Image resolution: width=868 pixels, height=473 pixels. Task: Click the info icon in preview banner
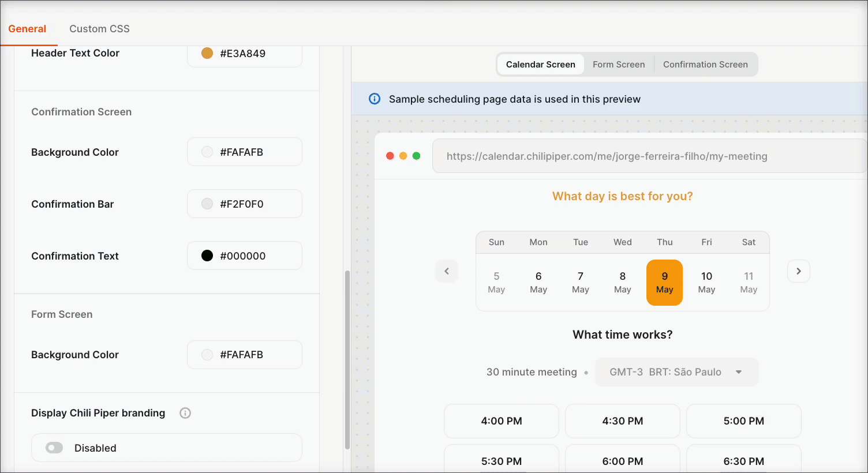(375, 99)
